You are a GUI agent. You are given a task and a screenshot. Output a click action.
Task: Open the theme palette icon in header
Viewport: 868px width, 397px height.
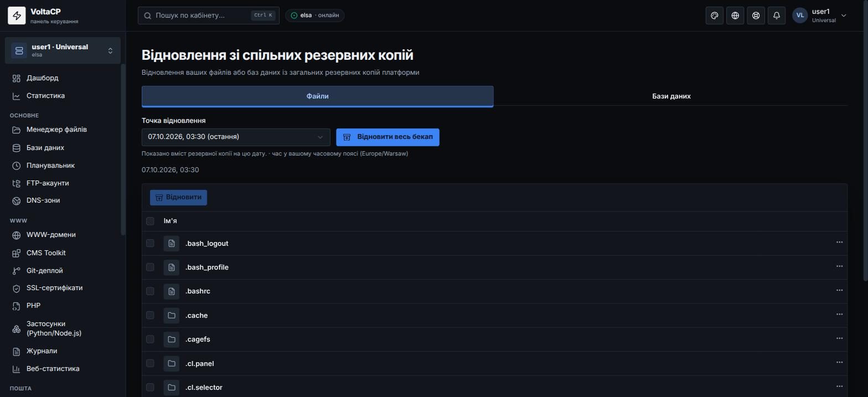[x=715, y=16]
